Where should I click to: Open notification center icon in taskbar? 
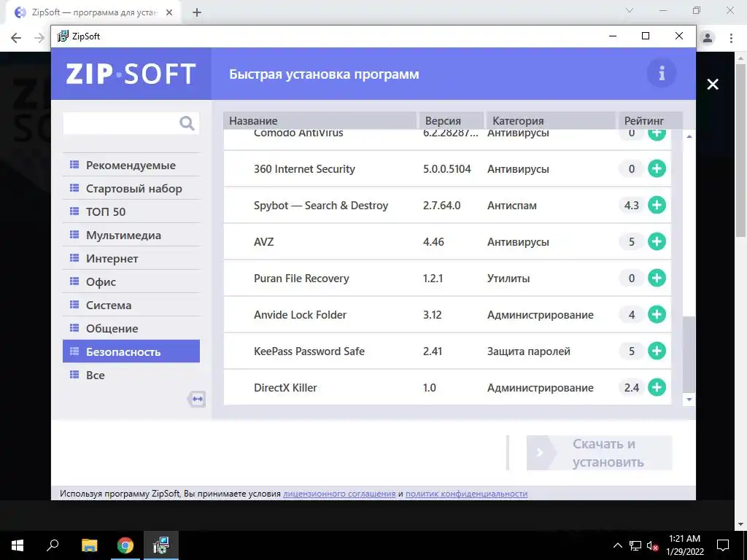[723, 545]
